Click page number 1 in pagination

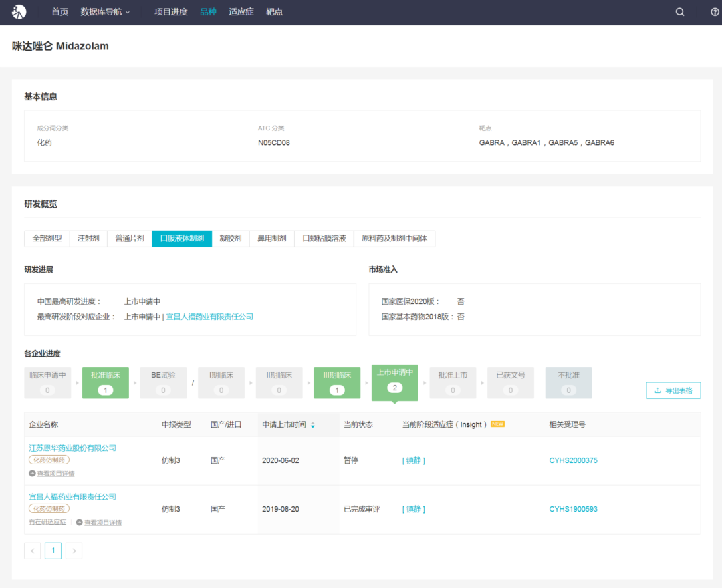(x=53, y=551)
